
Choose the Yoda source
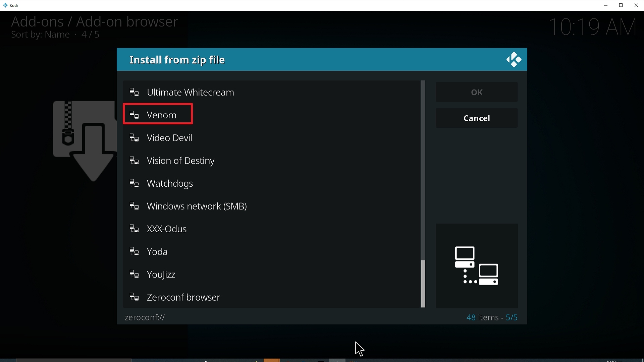click(x=271, y=252)
